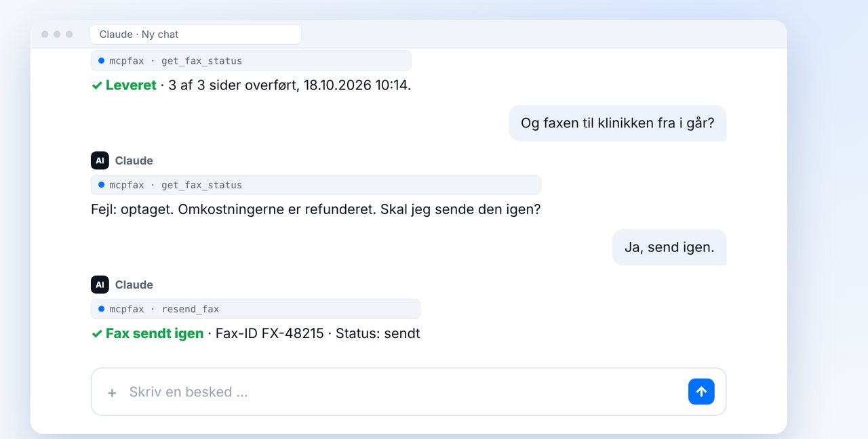Click the "Og faxen til klinikken fra i går?" message
The height and width of the screenshot is (439, 868).
(618, 123)
